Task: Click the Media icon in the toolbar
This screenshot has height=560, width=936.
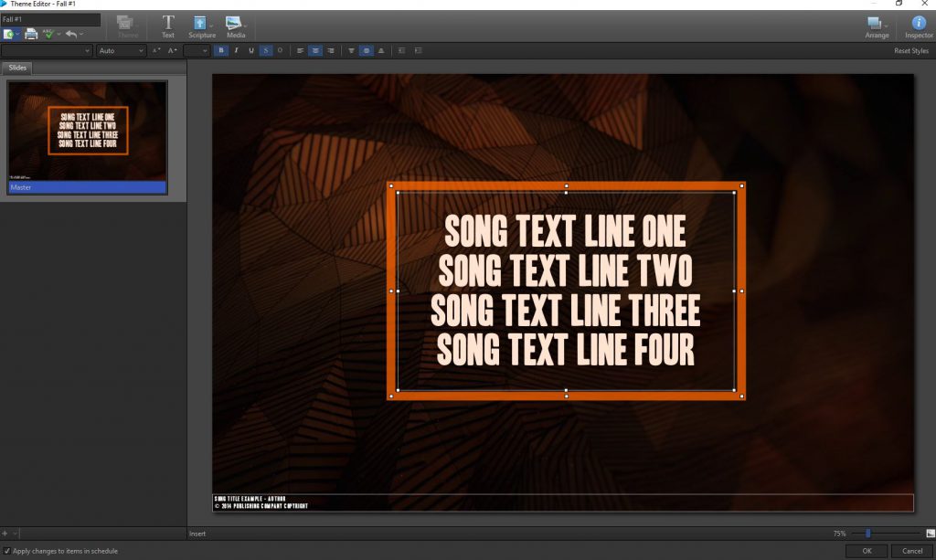Action: (x=235, y=22)
